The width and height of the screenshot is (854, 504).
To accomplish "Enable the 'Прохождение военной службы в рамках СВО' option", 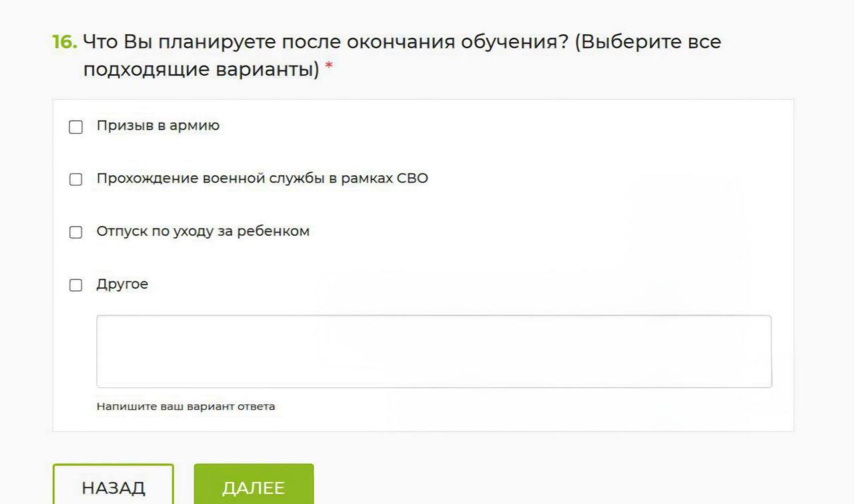I will pyautogui.click(x=75, y=179).
